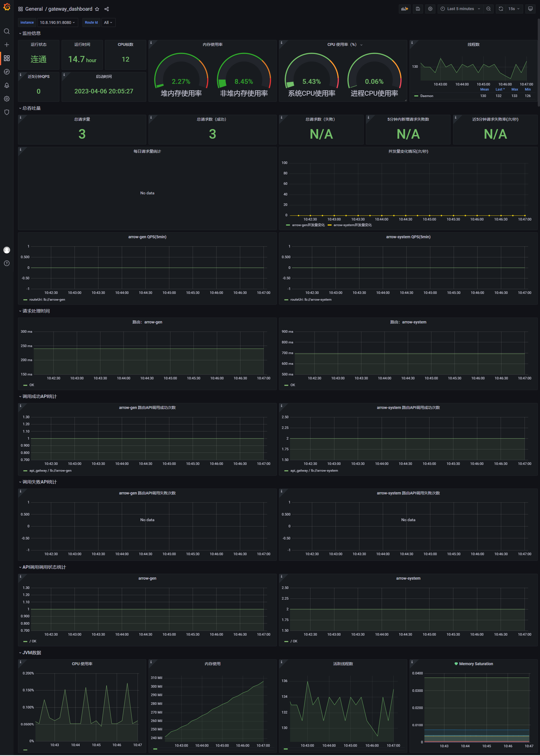Click green swatch of arrow-gen并发量变化
The image size is (540, 756).
288,225
